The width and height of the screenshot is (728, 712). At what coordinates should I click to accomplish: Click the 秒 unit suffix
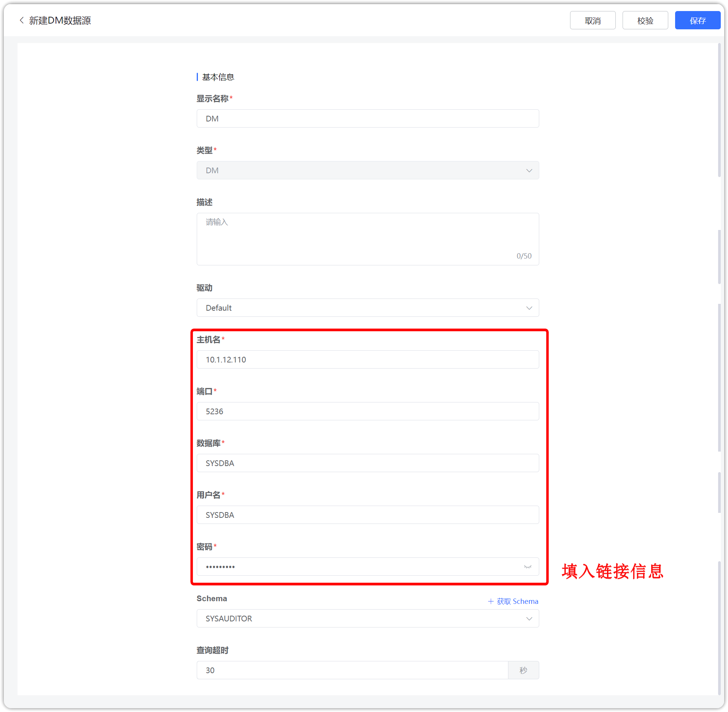pos(523,670)
